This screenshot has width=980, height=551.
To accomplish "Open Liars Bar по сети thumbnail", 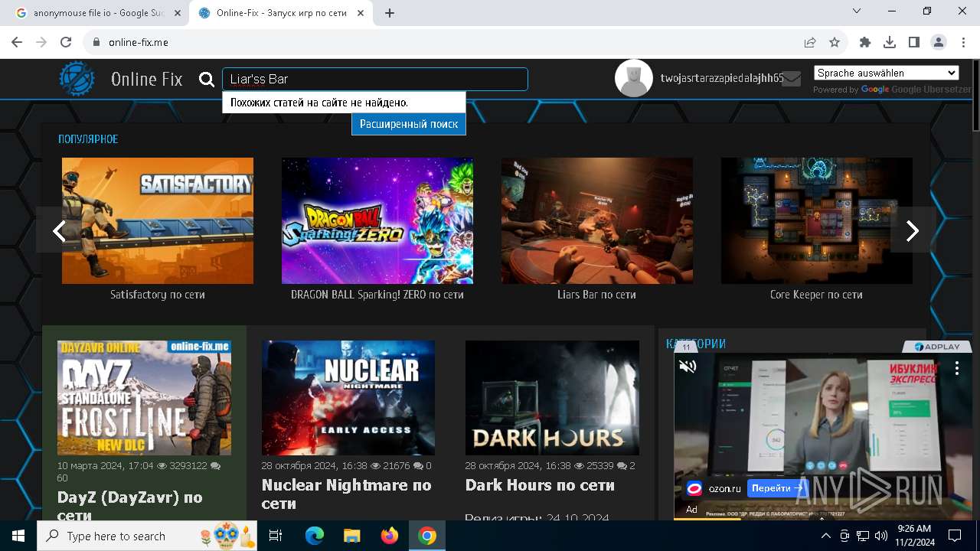I will [x=597, y=221].
